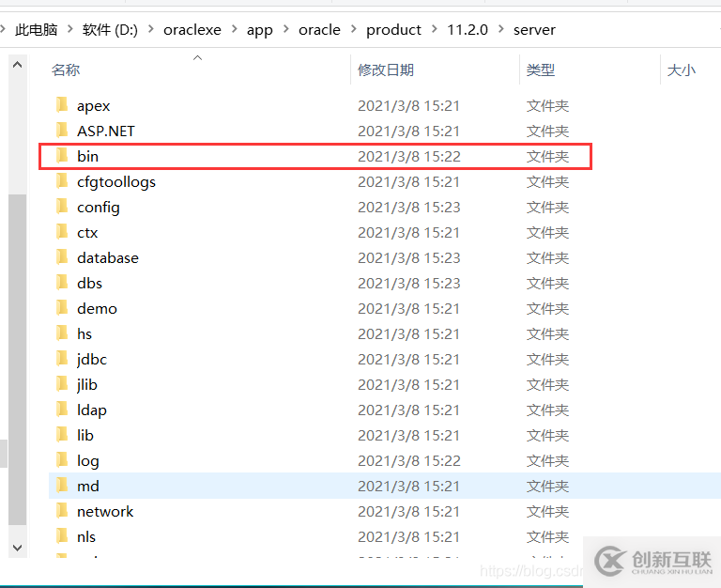Select the cfgtoollogs folder name

[x=116, y=182]
